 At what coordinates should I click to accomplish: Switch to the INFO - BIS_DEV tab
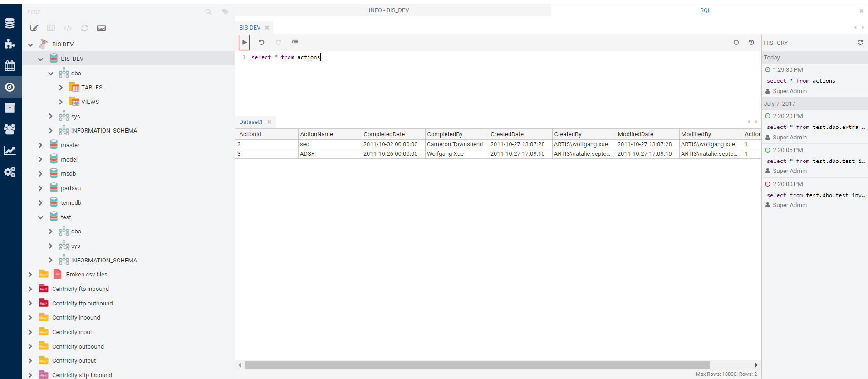click(x=388, y=10)
